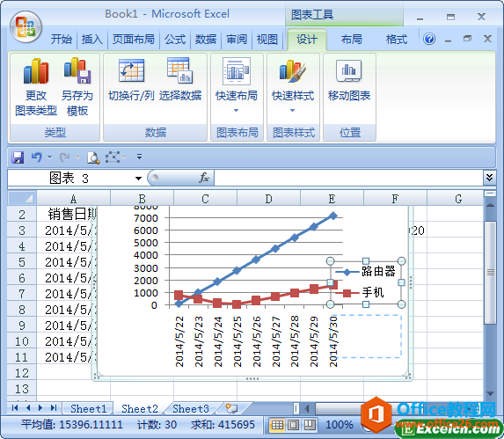This screenshot has height=439, width=504.
Task: Go to previous sheet tab
Action: tap(28, 408)
